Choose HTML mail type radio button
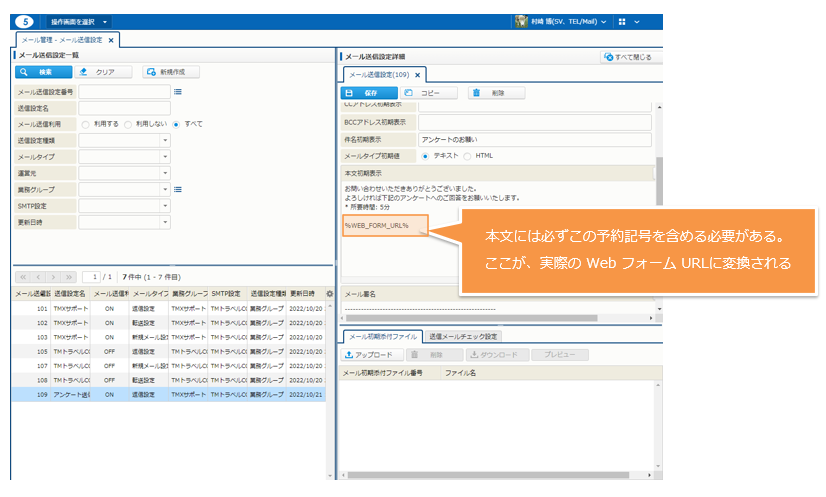The image size is (826, 497). [x=467, y=156]
